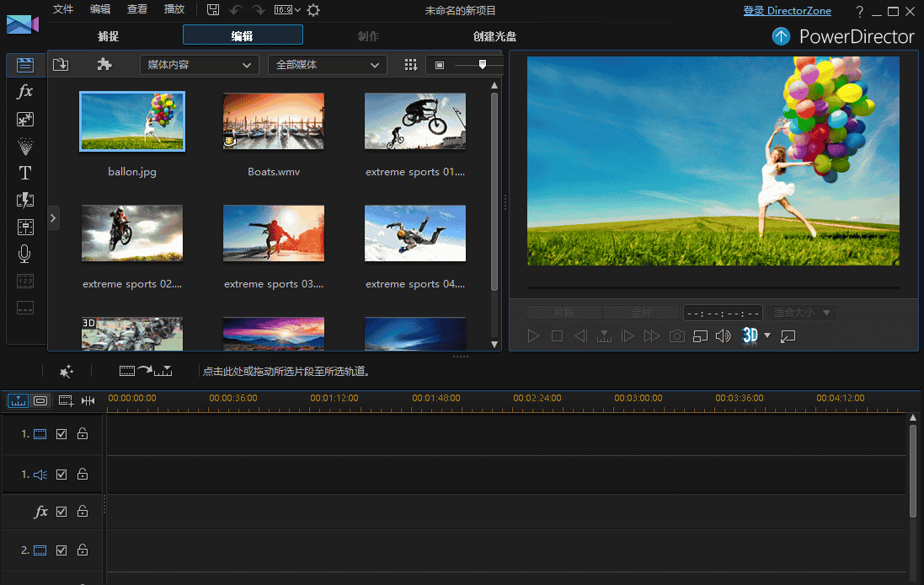The width and height of the screenshot is (924, 585).
Task: Expand the 媒体内容 dropdown
Action: (199, 65)
